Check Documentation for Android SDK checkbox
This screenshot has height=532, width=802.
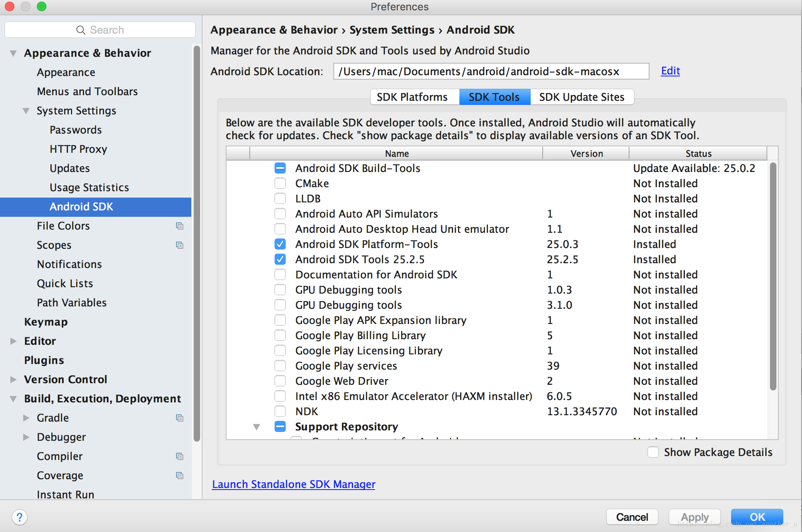tap(280, 274)
